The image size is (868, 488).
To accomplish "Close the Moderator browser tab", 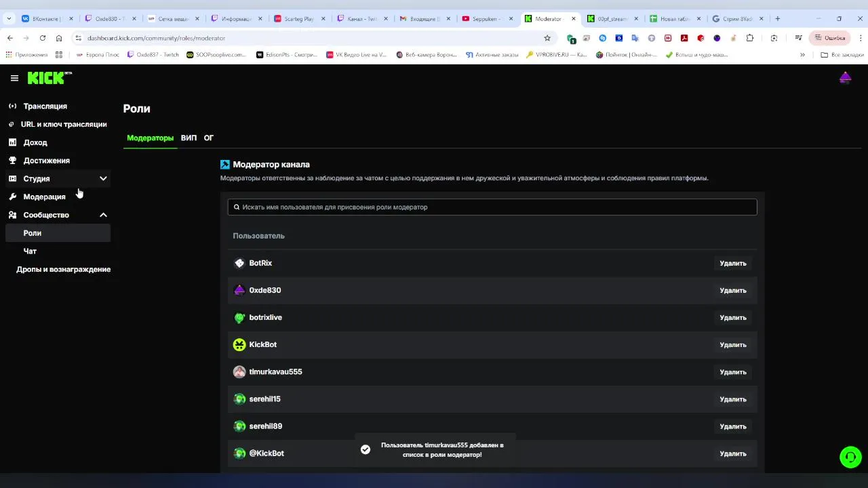I will click(574, 18).
